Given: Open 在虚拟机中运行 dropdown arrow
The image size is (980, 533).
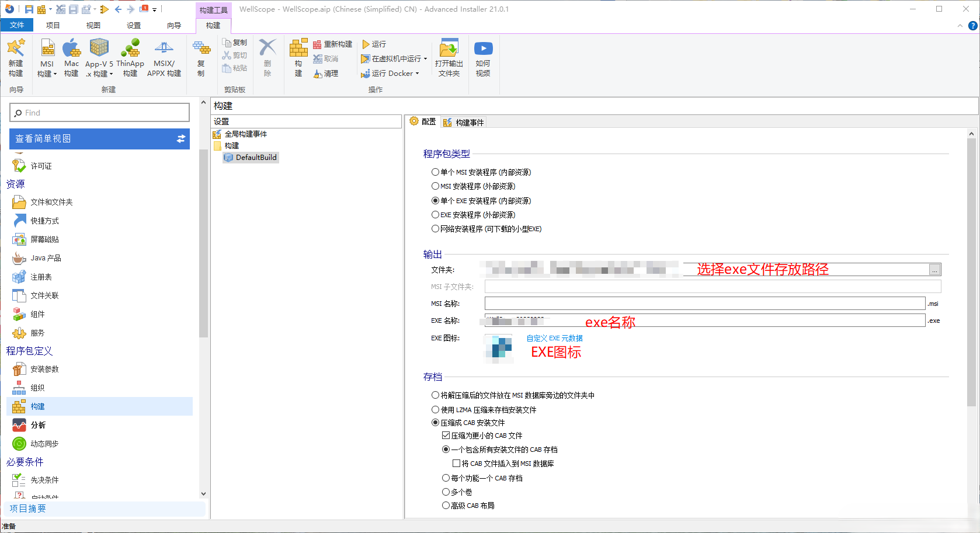Looking at the screenshot, I should click(425, 59).
